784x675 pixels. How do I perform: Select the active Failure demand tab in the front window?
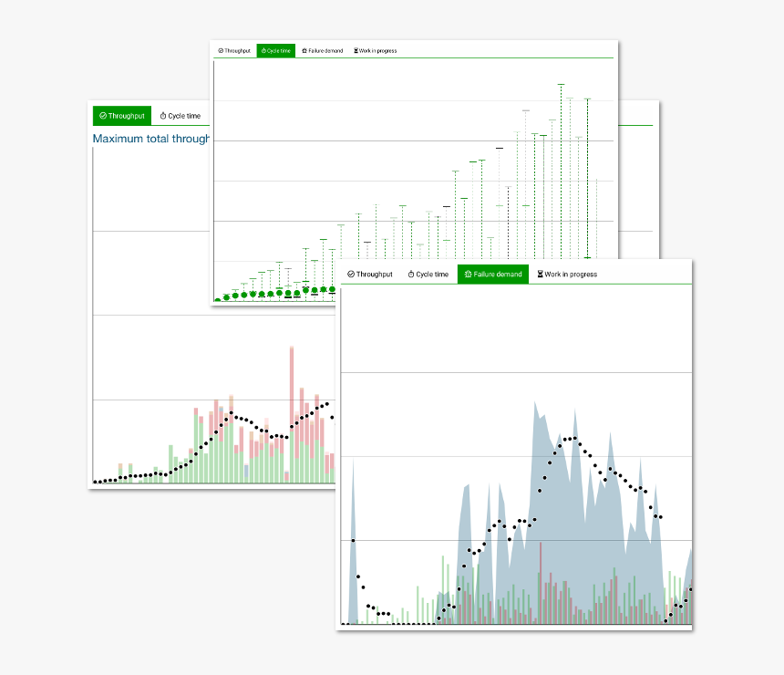[x=493, y=275]
